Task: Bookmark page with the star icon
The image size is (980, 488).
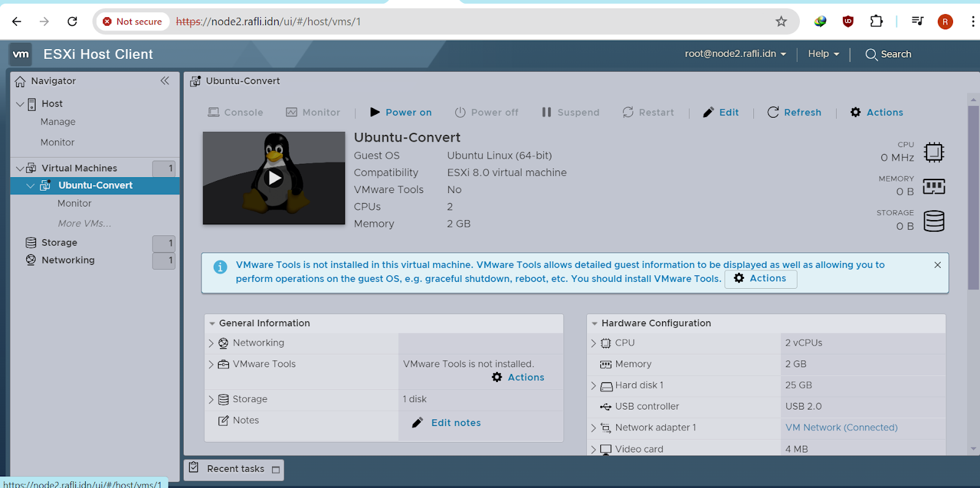Action: point(781,21)
